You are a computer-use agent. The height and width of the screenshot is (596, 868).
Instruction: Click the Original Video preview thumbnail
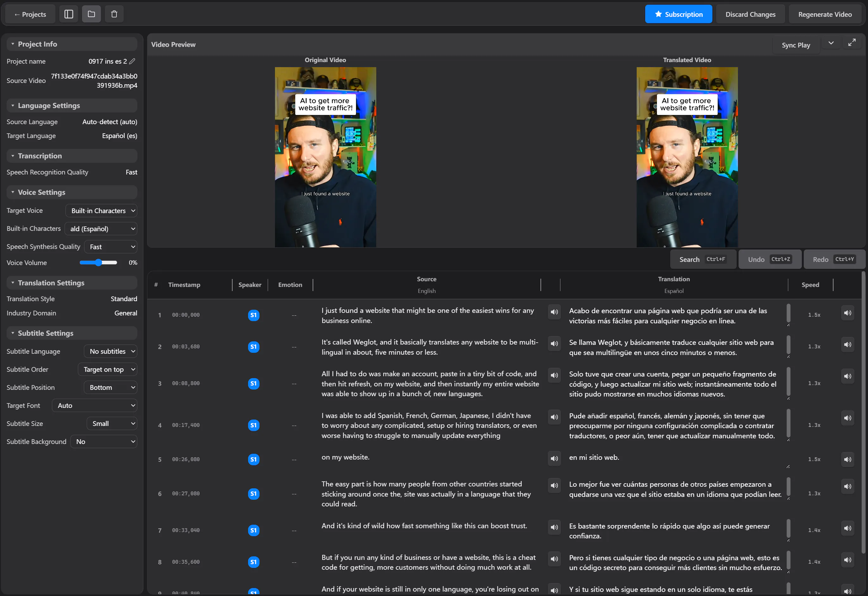(325, 157)
